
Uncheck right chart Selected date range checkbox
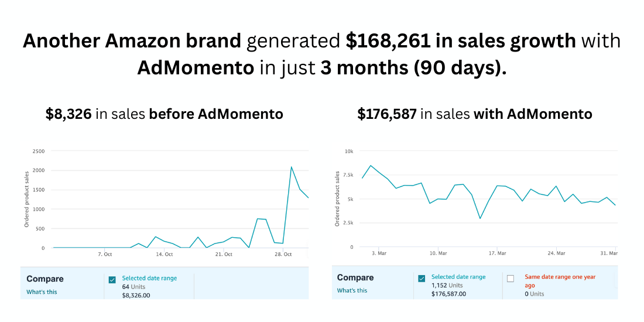point(422,279)
